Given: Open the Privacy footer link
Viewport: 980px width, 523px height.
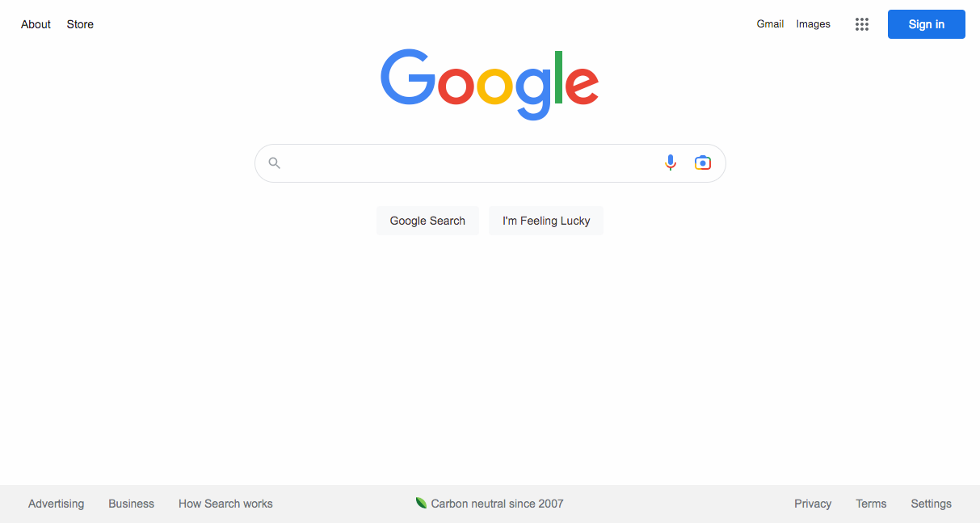Looking at the screenshot, I should click(813, 504).
